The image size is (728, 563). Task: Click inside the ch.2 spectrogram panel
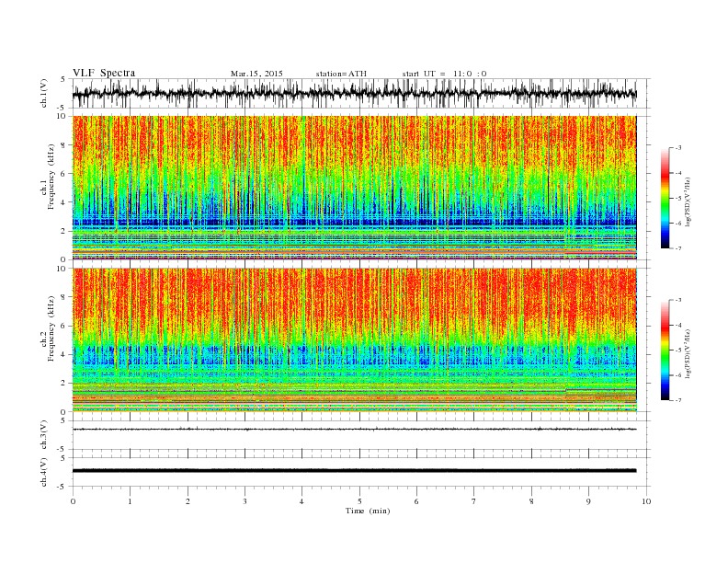tap(354, 340)
